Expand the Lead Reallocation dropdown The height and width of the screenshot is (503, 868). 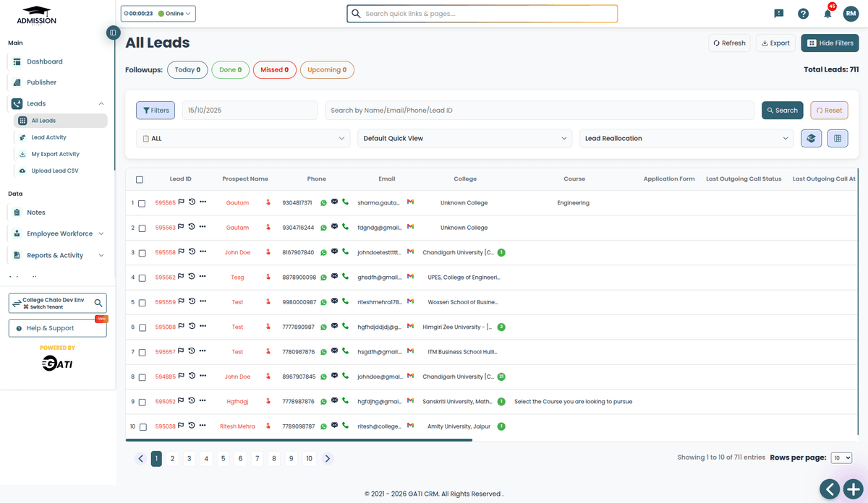pos(686,139)
